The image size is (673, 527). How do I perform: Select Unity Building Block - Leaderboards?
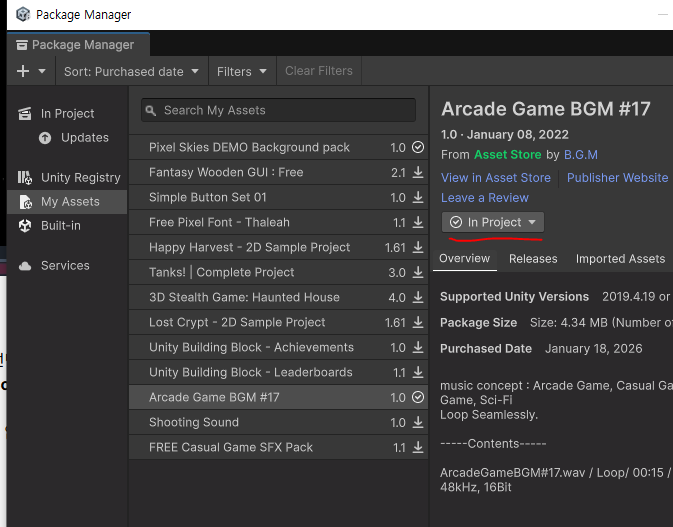[x=278, y=373]
